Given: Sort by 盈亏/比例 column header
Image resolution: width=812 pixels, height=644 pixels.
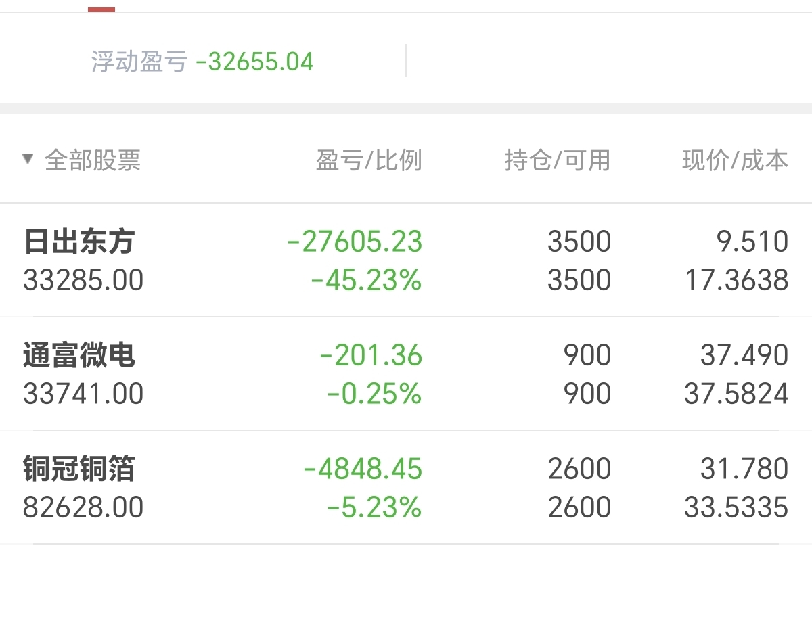Looking at the screenshot, I should (369, 160).
